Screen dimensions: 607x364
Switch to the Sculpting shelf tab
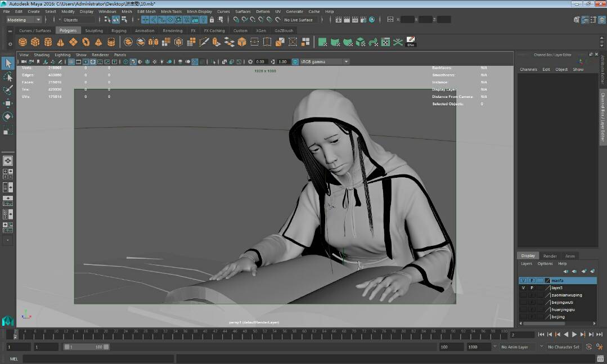(x=94, y=30)
